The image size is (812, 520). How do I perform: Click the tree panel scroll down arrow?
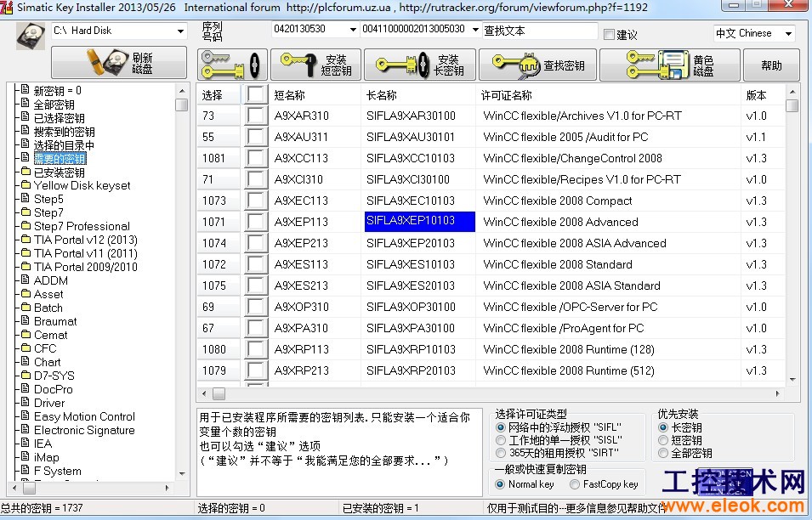[x=182, y=473]
